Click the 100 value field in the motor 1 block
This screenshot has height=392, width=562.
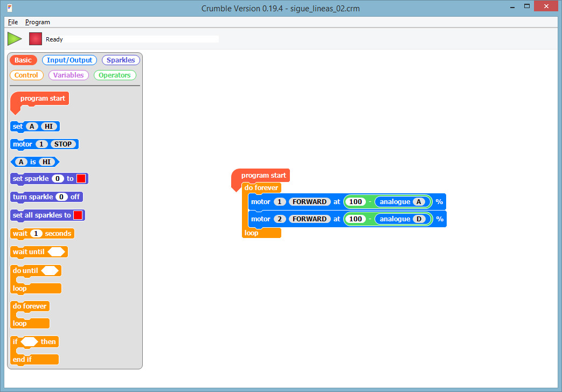(x=355, y=202)
